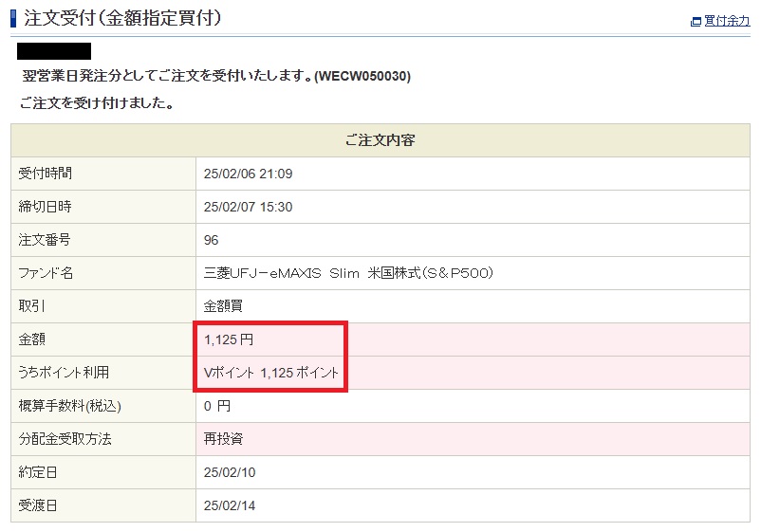The image size is (761, 532).
Task: Click the eMAXIS Slim 米国株式 fund name
Action: click(348, 273)
